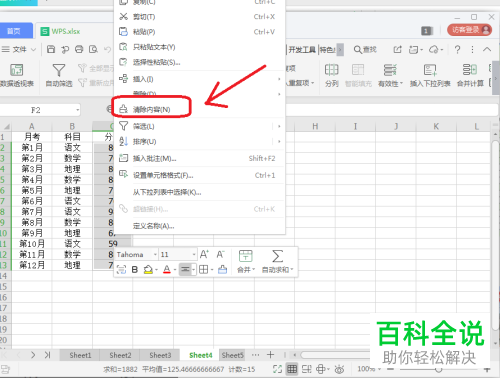Switch to the Sheet1 tab
500x378 pixels.
click(x=80, y=355)
